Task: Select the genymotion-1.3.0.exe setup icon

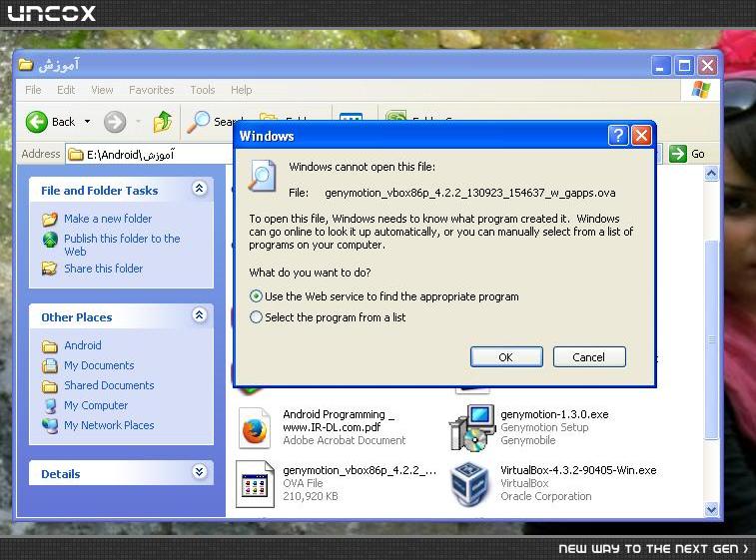Action: [471, 428]
